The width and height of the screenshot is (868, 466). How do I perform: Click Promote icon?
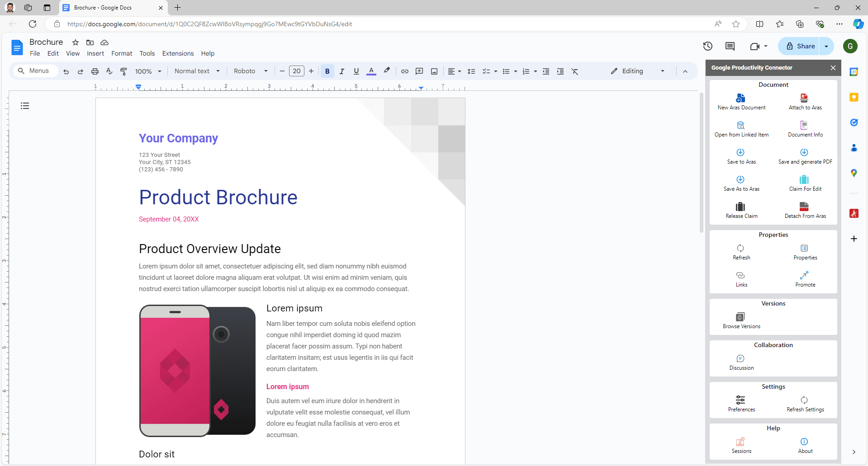pos(804,275)
